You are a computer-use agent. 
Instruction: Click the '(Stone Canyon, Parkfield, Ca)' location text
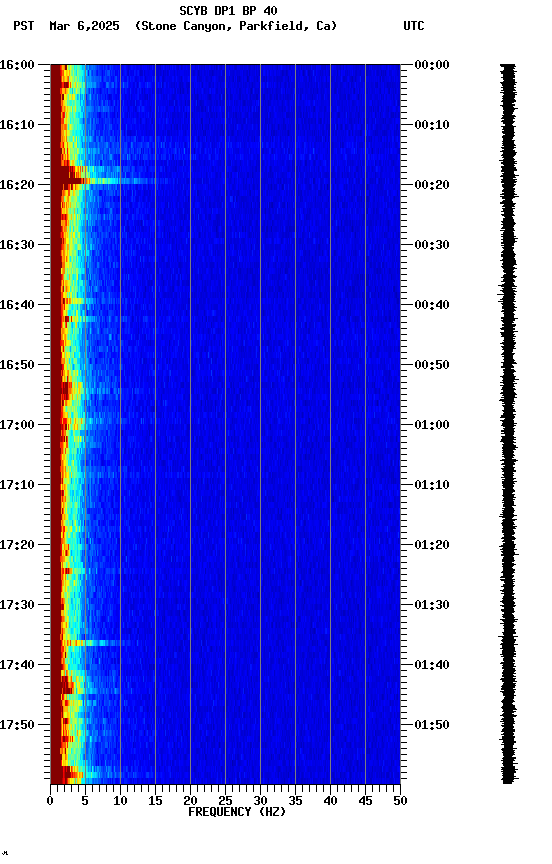pyautogui.click(x=236, y=26)
